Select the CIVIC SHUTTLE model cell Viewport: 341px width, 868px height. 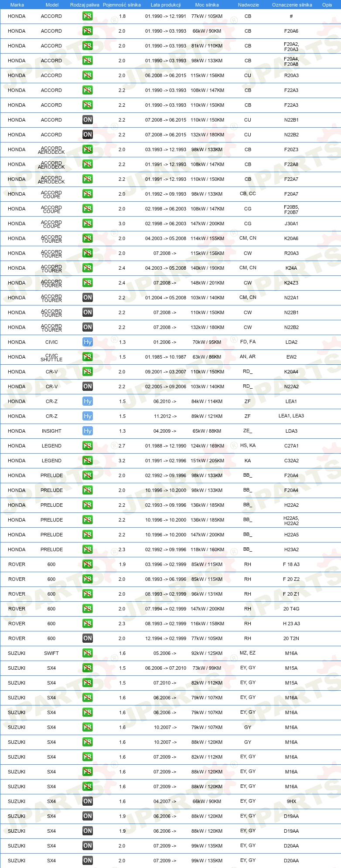51,357
